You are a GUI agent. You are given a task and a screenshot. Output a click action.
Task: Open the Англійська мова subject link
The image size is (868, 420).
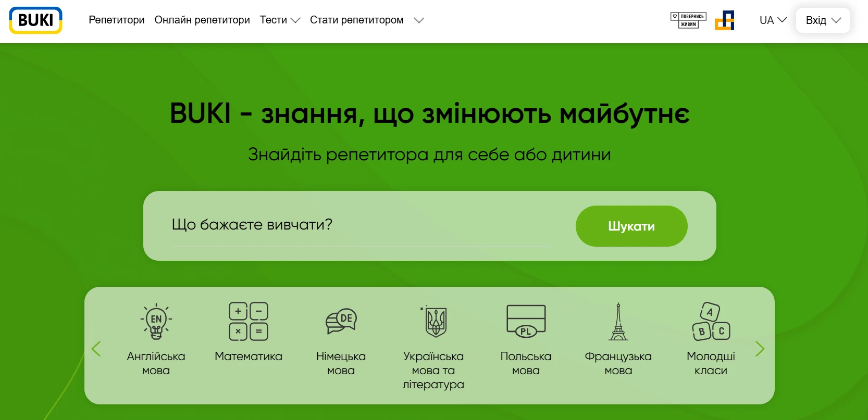[156, 363]
